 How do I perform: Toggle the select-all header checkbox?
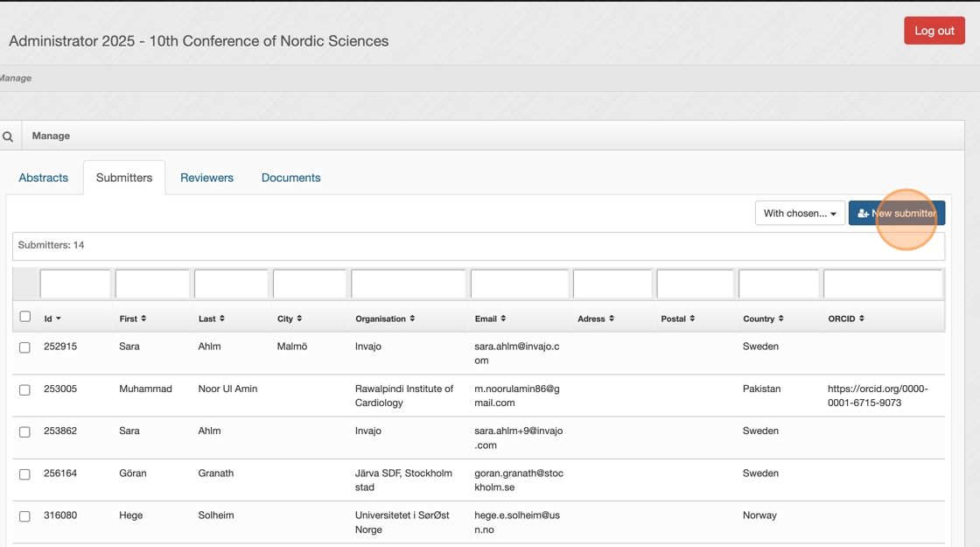point(25,317)
